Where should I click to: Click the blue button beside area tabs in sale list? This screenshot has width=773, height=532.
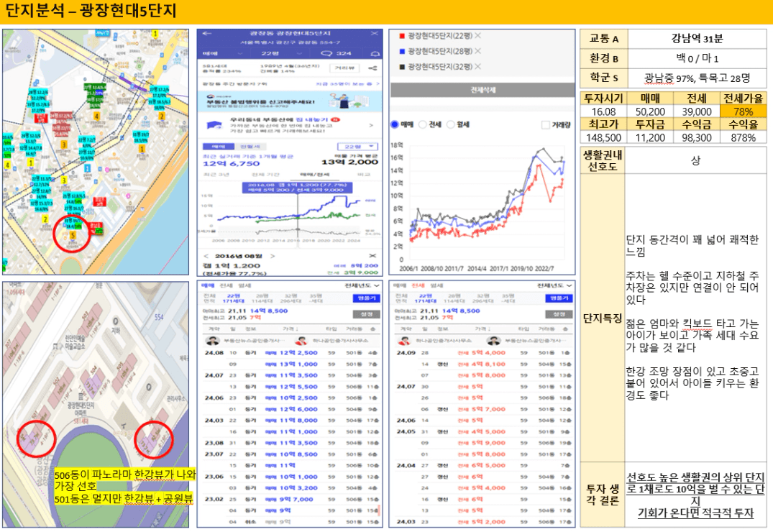tap(366, 298)
